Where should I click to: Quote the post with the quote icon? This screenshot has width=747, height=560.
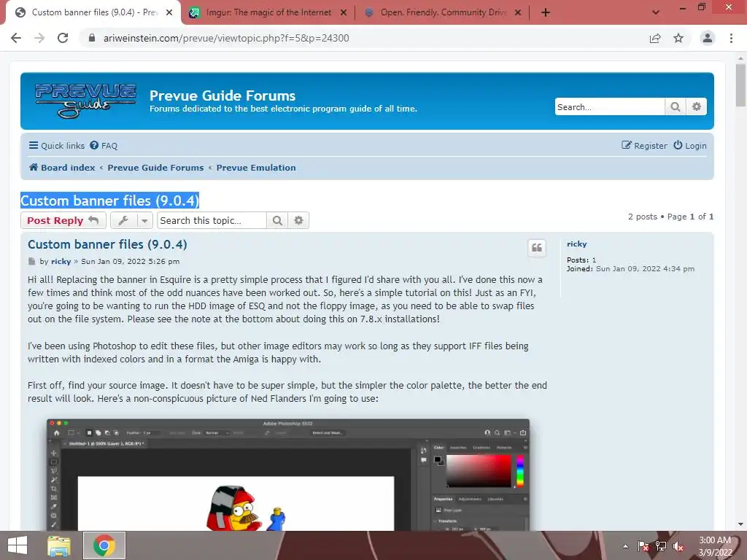(x=537, y=248)
